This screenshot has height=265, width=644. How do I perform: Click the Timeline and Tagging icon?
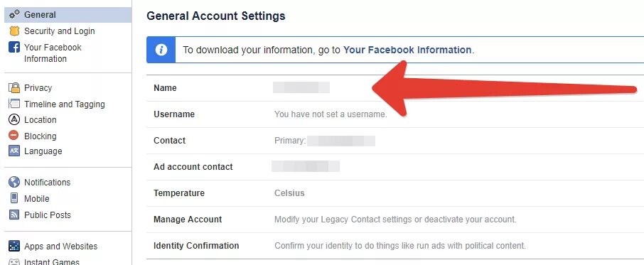[14, 104]
